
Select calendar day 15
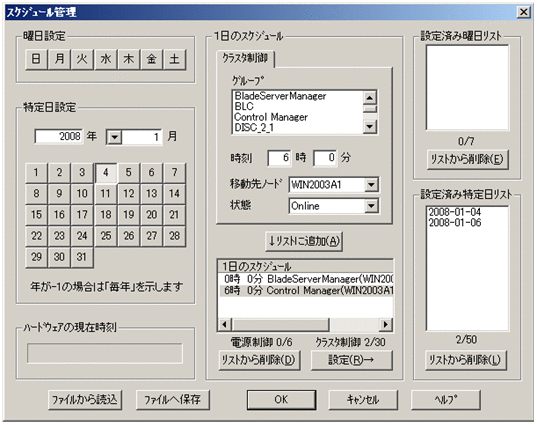click(36, 215)
